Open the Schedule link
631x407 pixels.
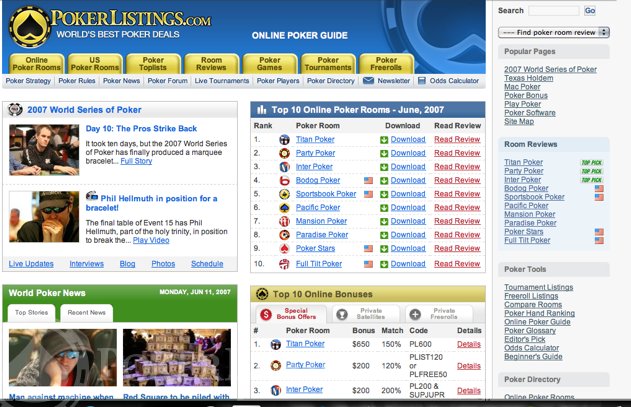[x=207, y=264]
